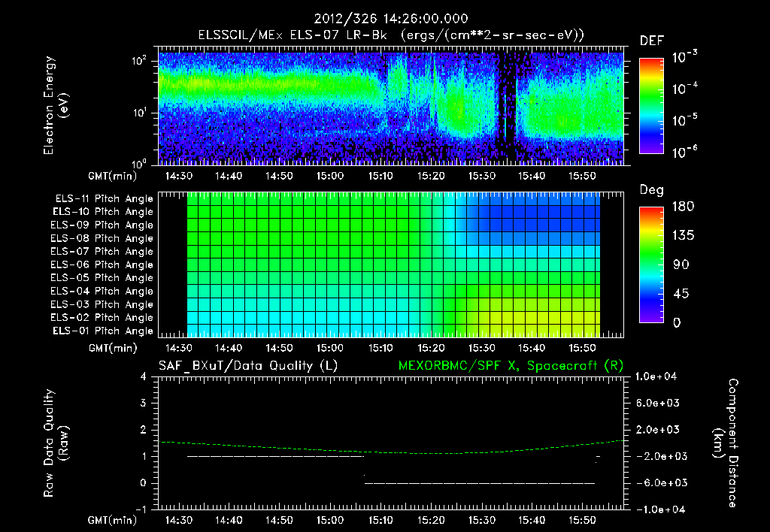Click the green MEXORBMC/SPF X, Spacecraft (R) title
This screenshot has width=770, height=532.
[511, 366]
